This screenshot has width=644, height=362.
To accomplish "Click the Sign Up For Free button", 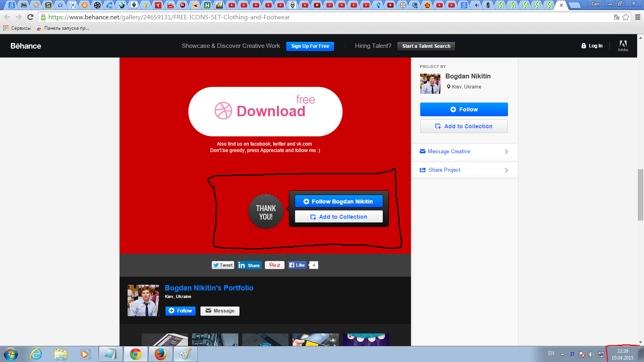I will point(310,46).
